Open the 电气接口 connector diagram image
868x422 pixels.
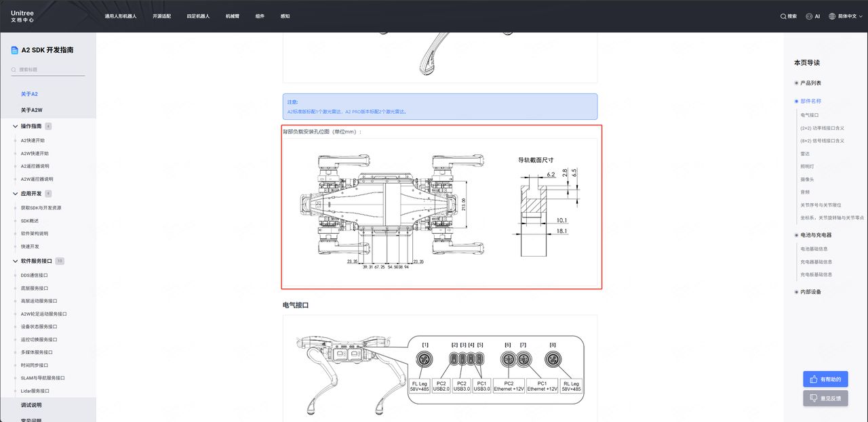[440, 369]
